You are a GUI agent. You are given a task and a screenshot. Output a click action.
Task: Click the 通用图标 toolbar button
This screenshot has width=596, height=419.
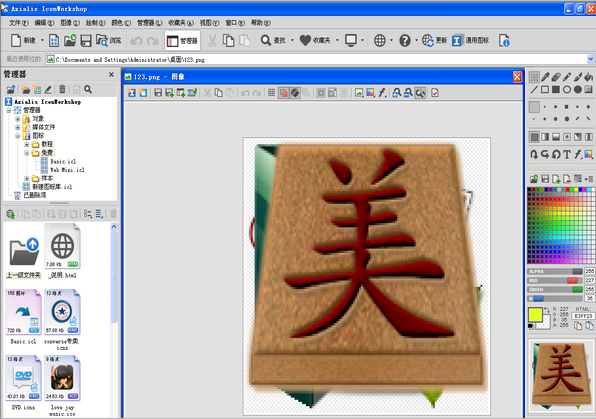(471, 40)
